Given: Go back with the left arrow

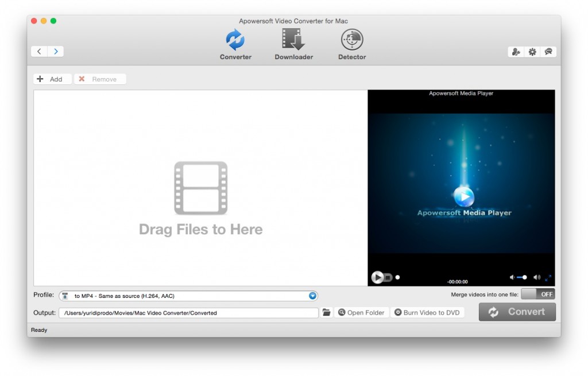Looking at the screenshot, I should coord(39,52).
